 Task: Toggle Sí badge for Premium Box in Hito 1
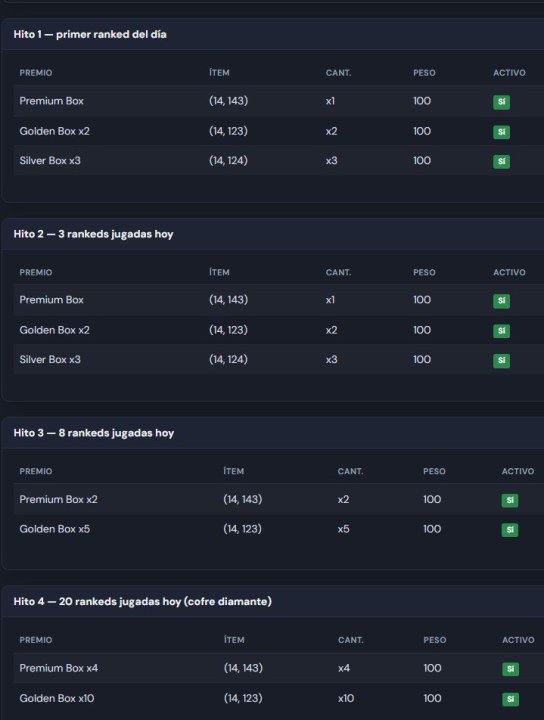pos(501,102)
